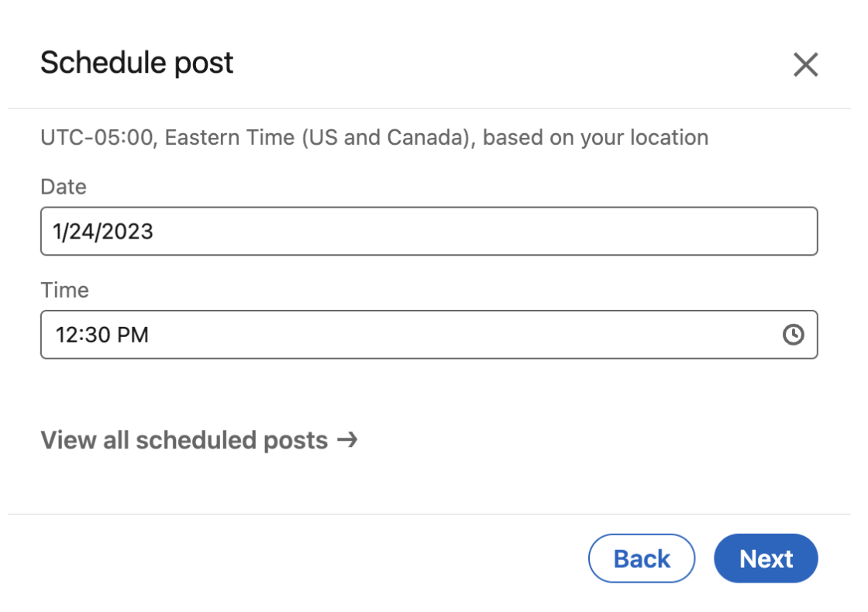868x612 pixels.
Task: Click the Eastern Time (US and Canada) text
Action: (318, 138)
